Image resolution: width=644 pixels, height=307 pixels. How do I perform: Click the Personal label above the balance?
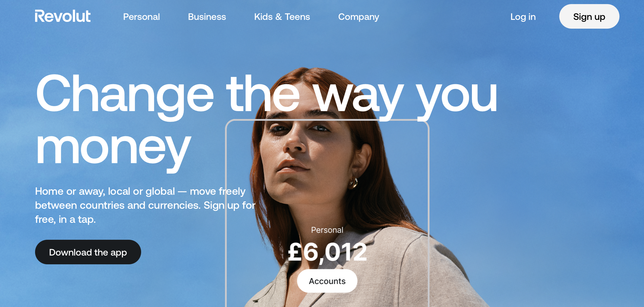click(327, 230)
